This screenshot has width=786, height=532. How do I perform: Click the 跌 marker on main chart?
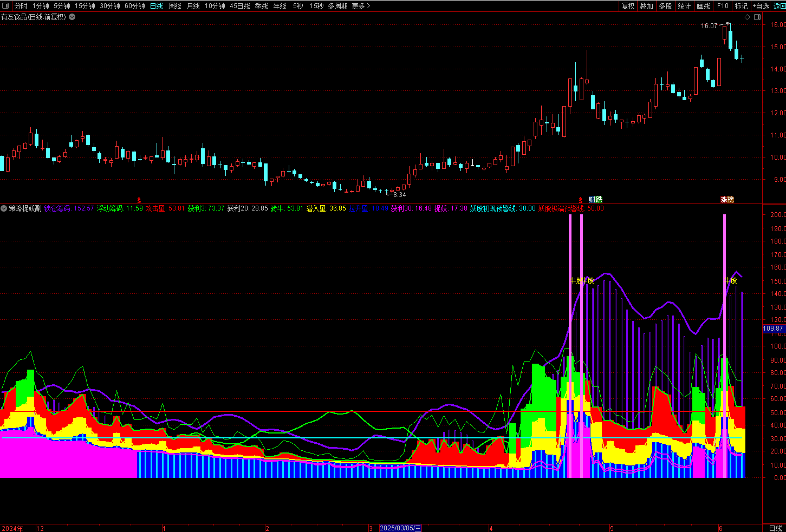coord(599,200)
